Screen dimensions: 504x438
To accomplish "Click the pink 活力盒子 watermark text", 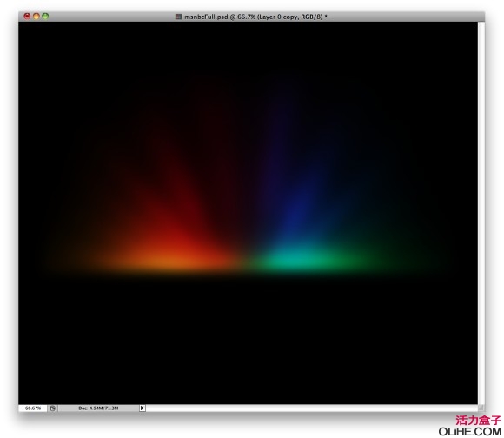I will point(478,421).
